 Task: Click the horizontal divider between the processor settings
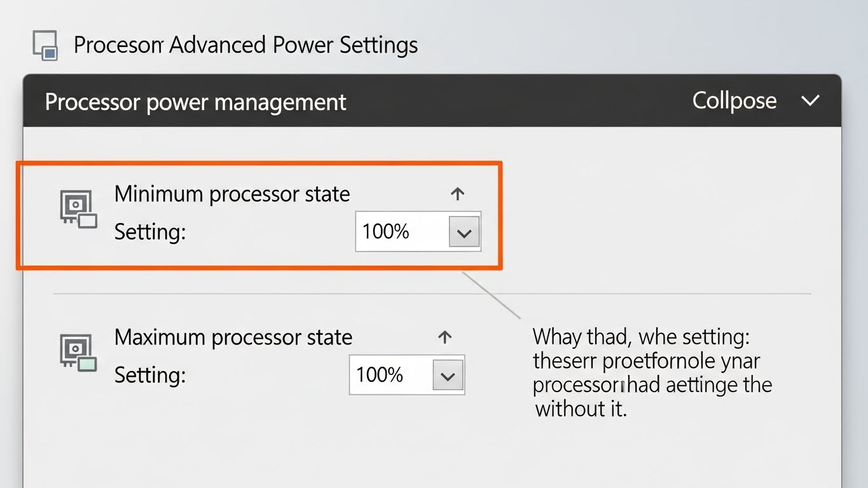(x=432, y=294)
